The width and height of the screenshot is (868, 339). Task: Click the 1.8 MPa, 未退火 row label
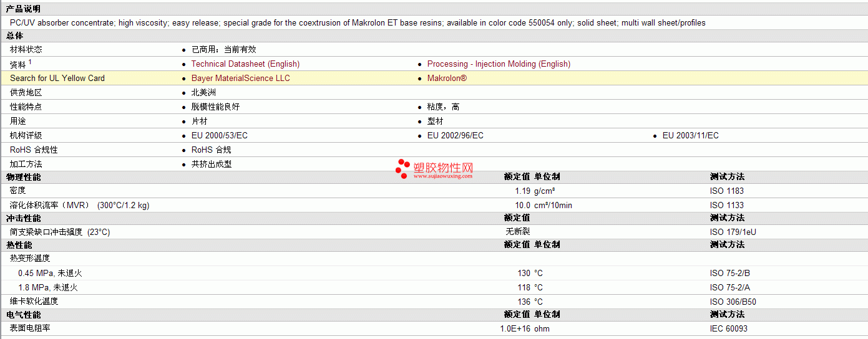coord(48,287)
